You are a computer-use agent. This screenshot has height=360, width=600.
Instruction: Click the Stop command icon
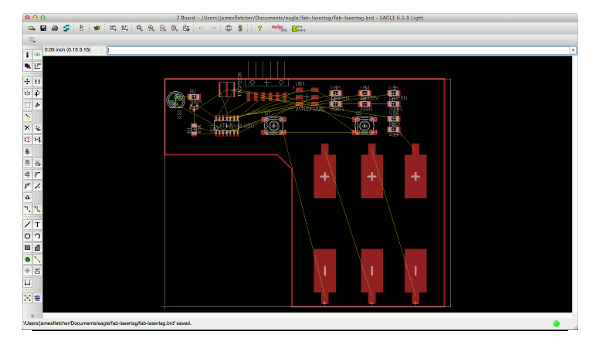228,28
